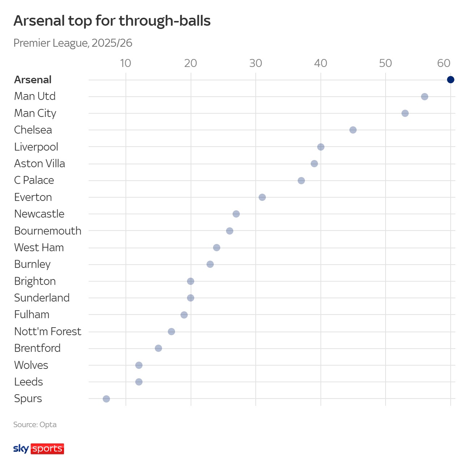Select the Man Utd data dot
The width and height of the screenshot is (476, 459).
[x=424, y=97]
